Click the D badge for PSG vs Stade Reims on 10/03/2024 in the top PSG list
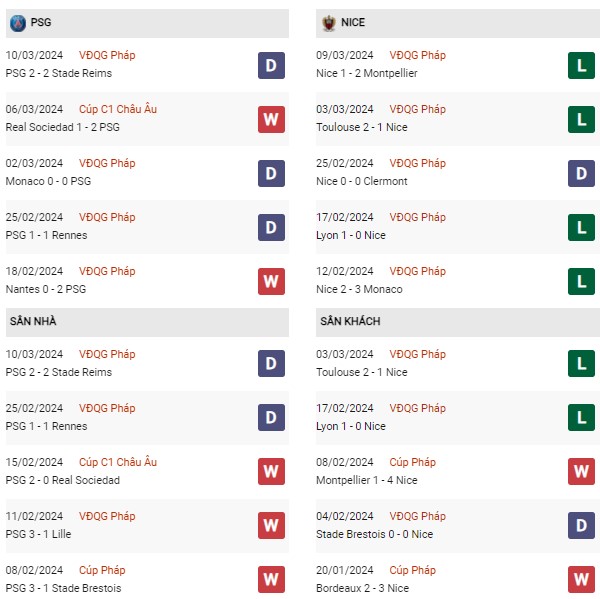This screenshot has width=600, height=599. tap(271, 65)
